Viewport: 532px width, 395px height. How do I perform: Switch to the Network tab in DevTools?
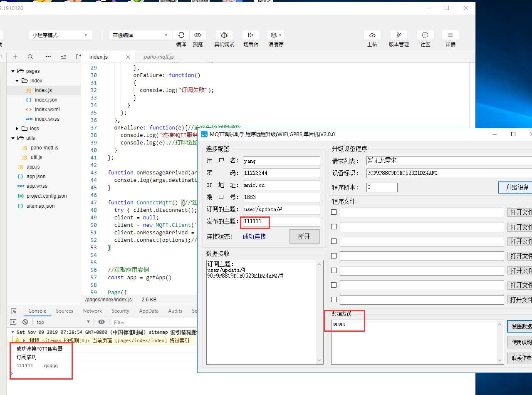[92, 311]
